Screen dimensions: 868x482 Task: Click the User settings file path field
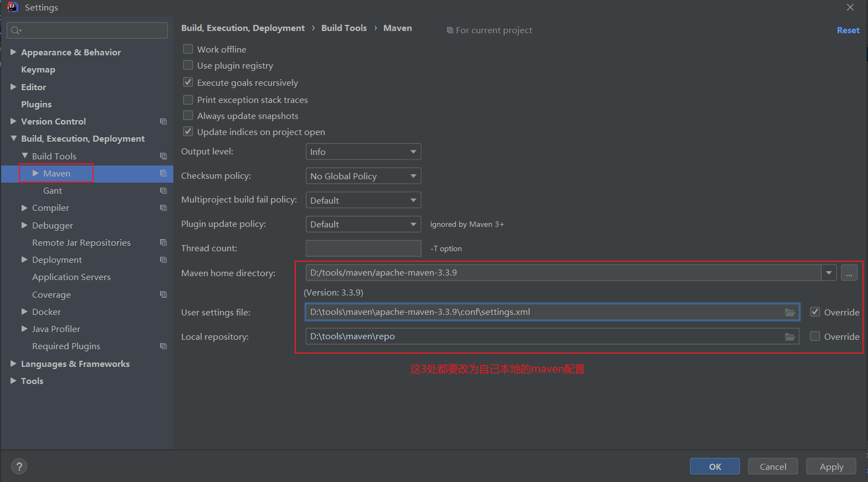552,312
